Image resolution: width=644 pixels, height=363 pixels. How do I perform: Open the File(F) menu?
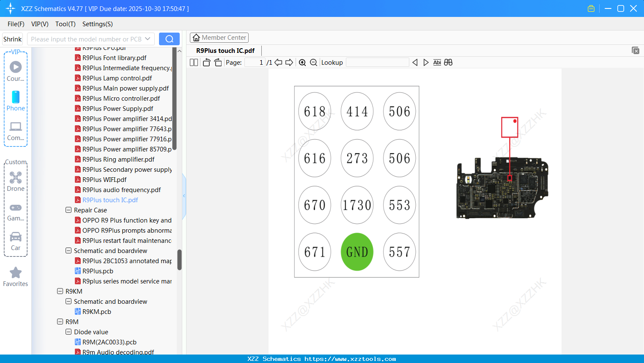pos(16,24)
